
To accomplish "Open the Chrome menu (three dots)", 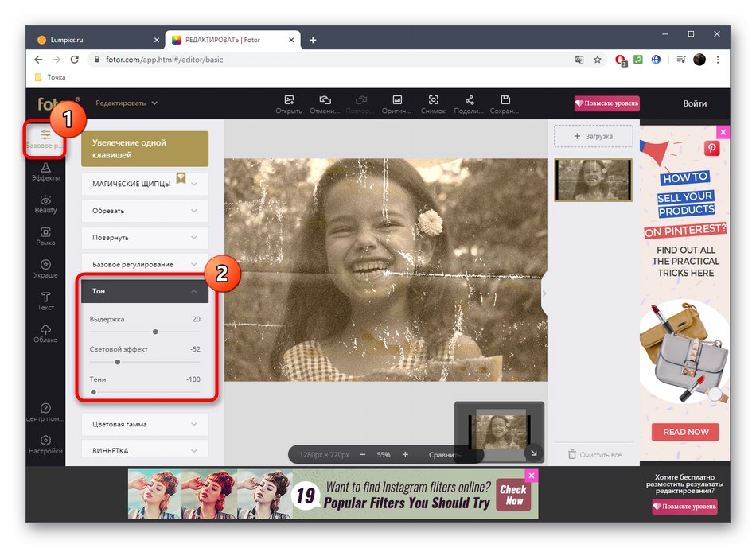I will [718, 60].
